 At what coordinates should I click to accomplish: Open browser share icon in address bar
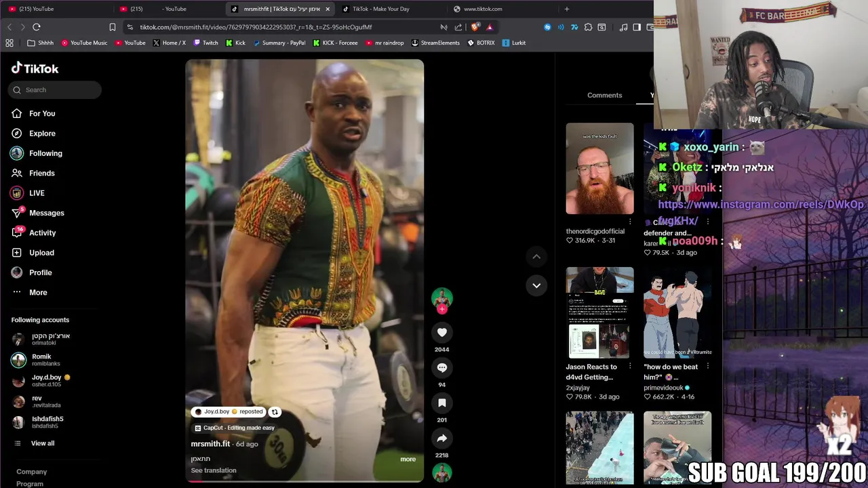tap(458, 27)
